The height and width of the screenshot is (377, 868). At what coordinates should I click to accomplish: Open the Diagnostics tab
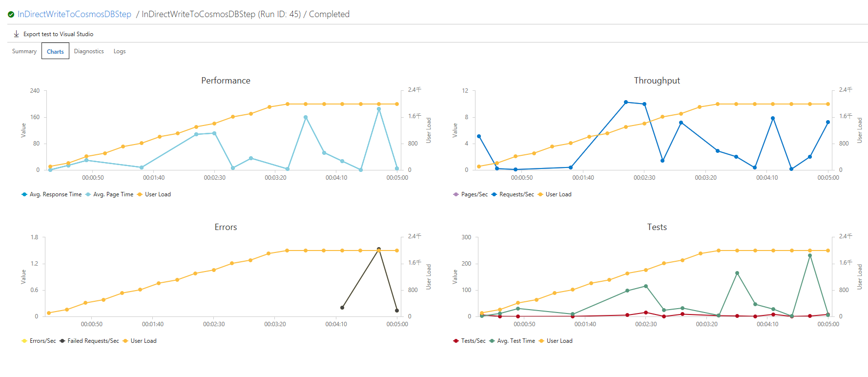coord(88,51)
